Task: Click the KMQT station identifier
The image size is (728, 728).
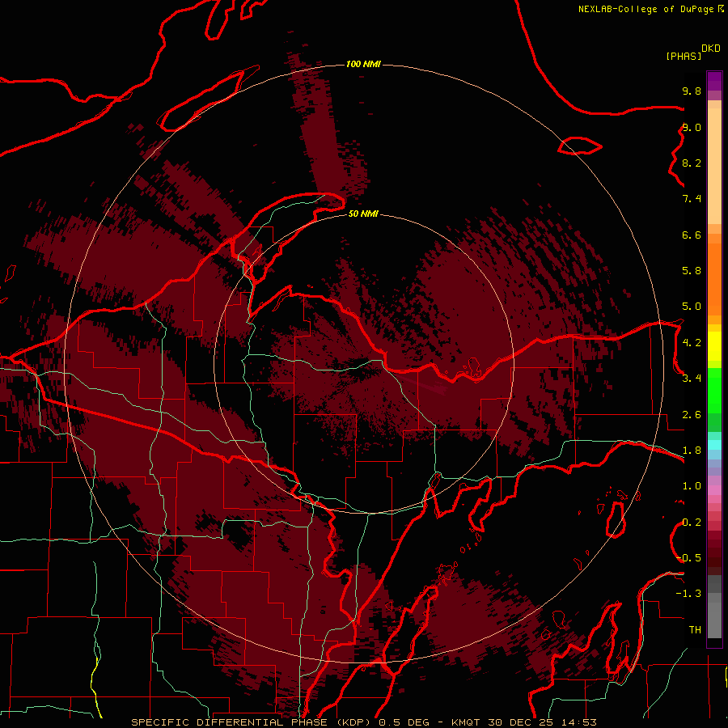Action: (466, 722)
